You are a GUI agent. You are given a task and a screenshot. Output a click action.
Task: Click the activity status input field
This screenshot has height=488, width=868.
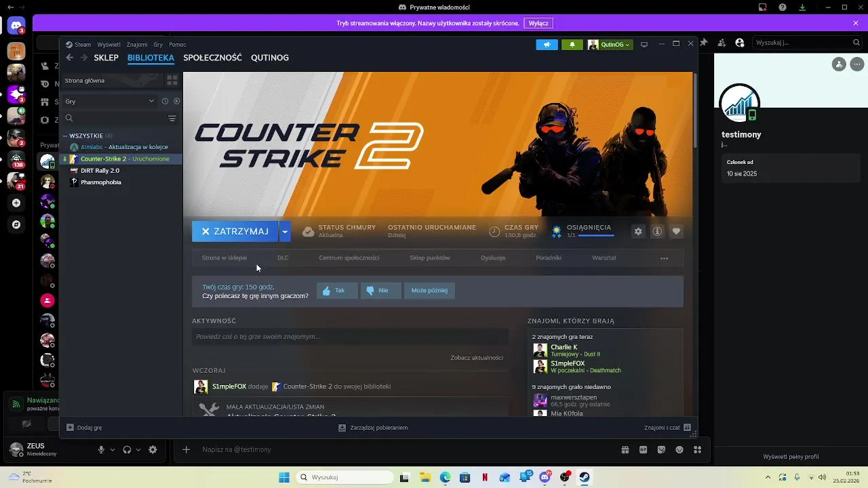pos(350,337)
